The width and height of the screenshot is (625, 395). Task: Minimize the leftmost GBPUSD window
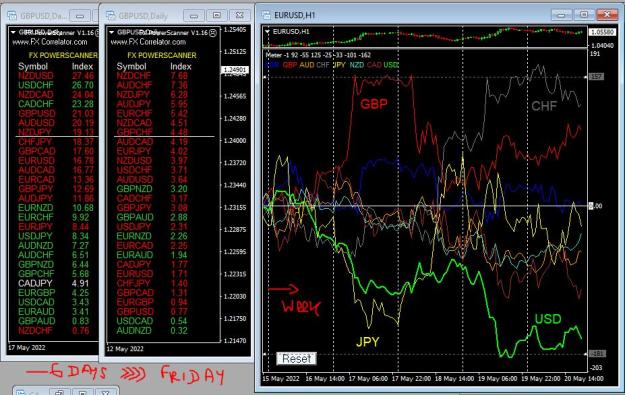click(x=80, y=16)
